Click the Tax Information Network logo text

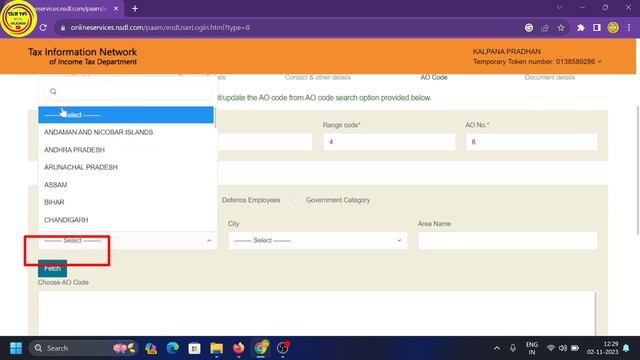(x=82, y=56)
